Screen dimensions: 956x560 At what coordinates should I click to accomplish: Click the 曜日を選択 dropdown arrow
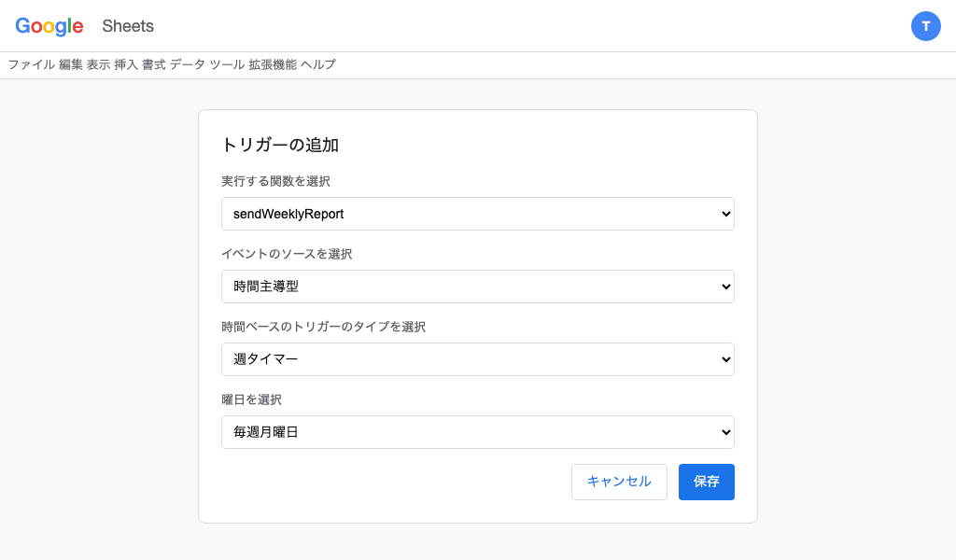[x=724, y=432]
